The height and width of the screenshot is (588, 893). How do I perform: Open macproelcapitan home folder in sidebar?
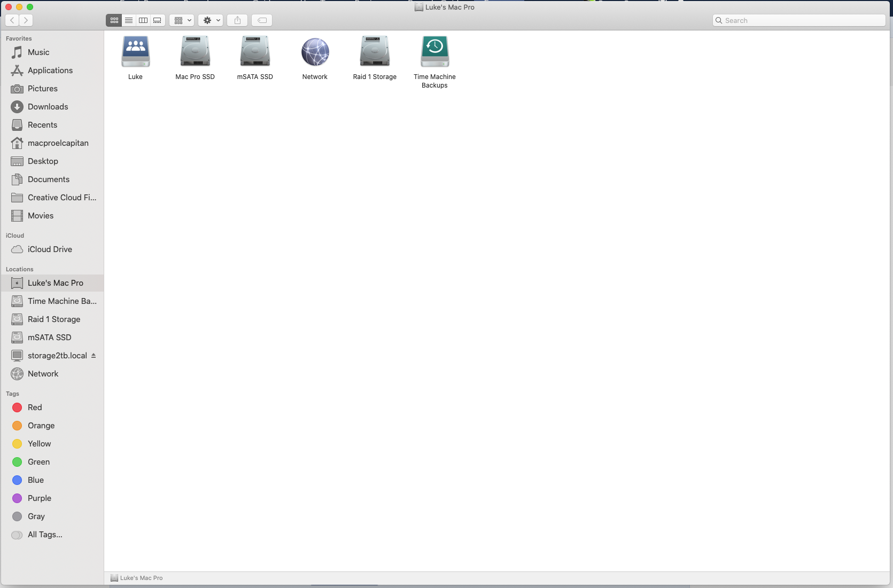coord(52,143)
